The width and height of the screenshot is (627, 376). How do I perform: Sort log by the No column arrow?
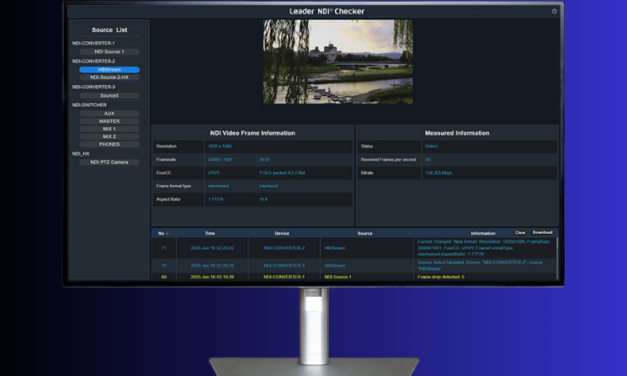[x=168, y=234]
